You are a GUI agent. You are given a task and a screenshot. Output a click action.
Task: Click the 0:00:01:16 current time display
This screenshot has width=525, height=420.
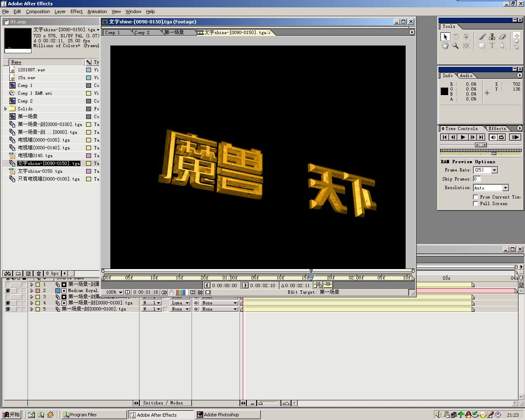pyautogui.click(x=146, y=292)
